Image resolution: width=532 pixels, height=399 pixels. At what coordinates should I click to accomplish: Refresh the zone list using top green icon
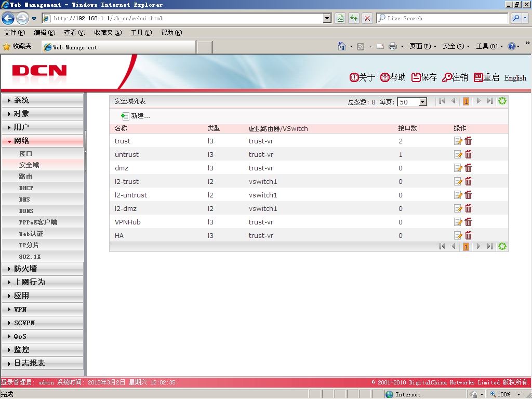tap(502, 101)
